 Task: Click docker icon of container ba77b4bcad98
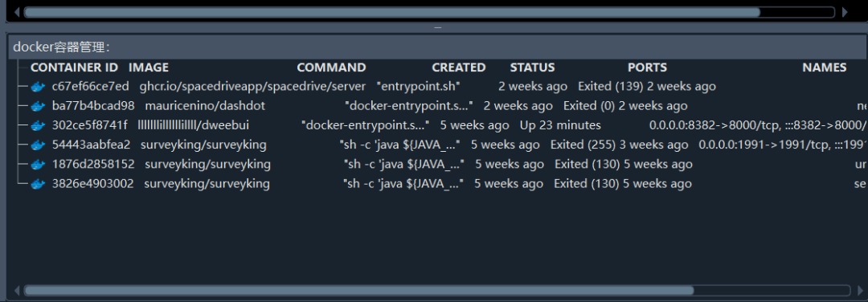[38, 106]
